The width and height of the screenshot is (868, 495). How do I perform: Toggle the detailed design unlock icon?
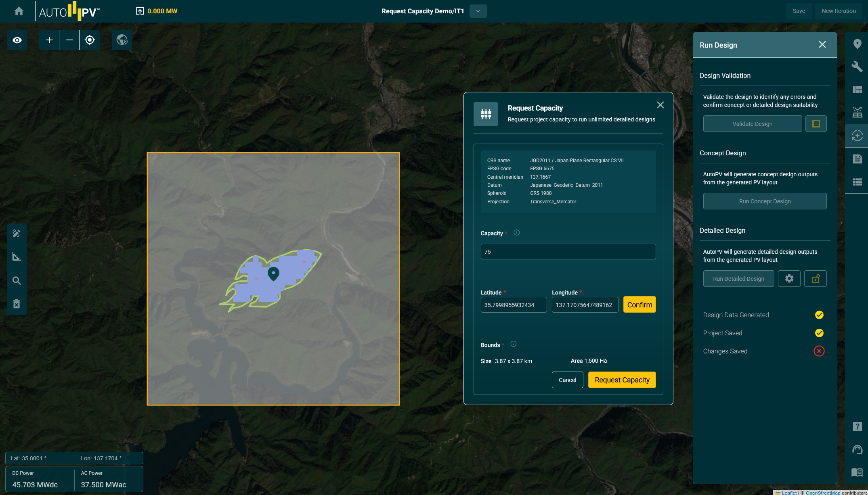coord(815,279)
